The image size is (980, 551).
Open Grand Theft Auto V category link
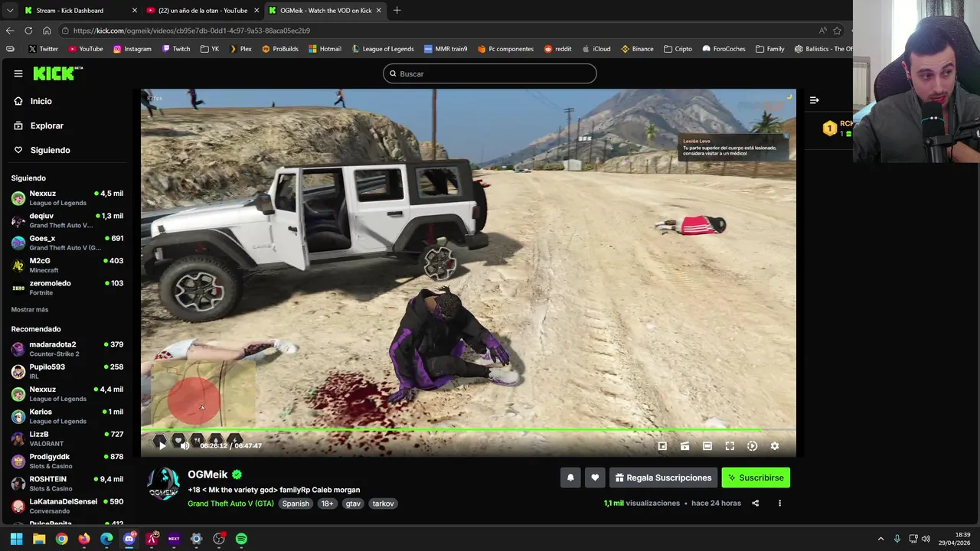coord(230,504)
